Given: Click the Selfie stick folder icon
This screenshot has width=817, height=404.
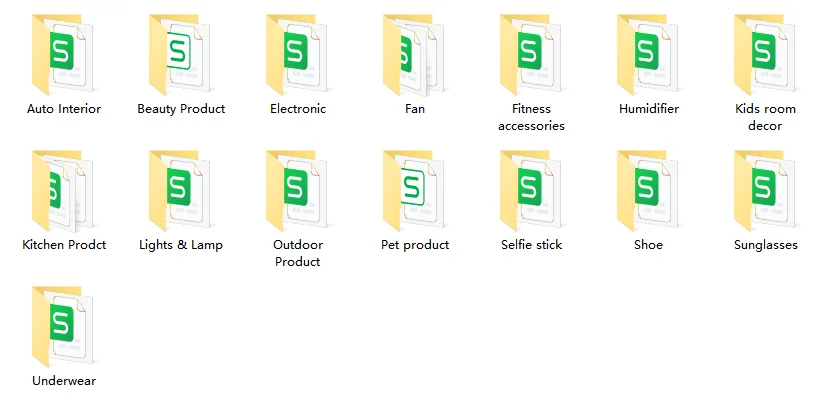Looking at the screenshot, I should tap(532, 190).
